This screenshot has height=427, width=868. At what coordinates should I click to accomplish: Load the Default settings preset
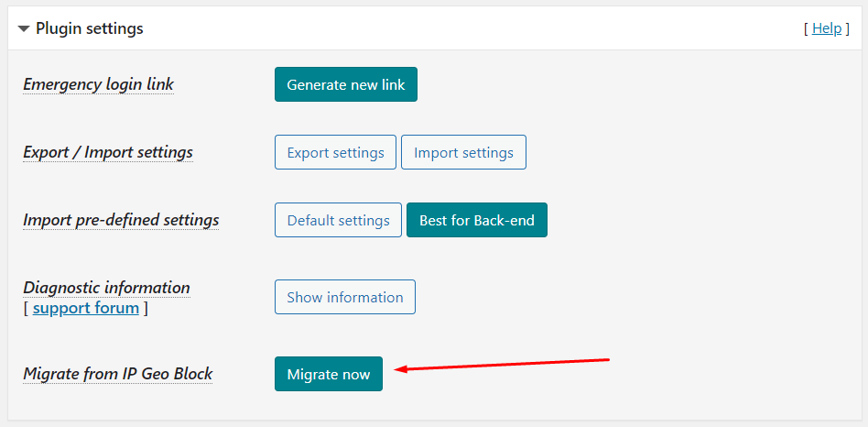338,221
